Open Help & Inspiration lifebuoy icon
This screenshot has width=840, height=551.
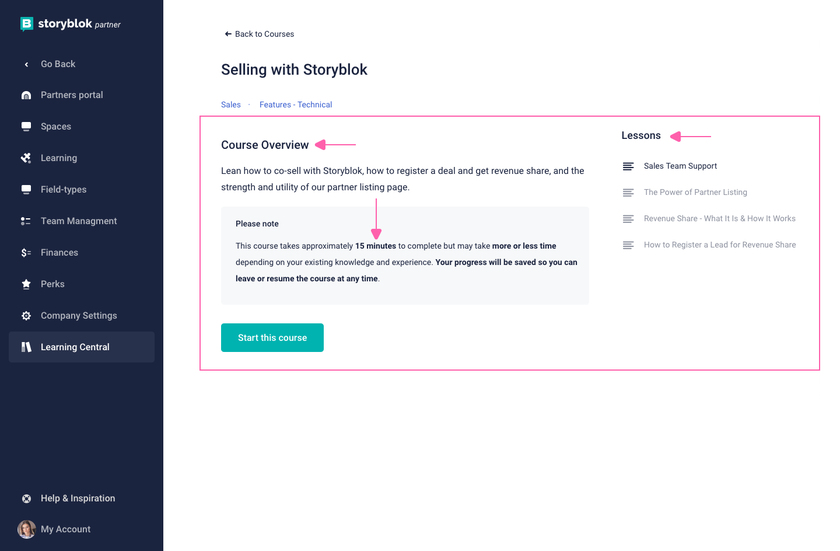click(26, 499)
